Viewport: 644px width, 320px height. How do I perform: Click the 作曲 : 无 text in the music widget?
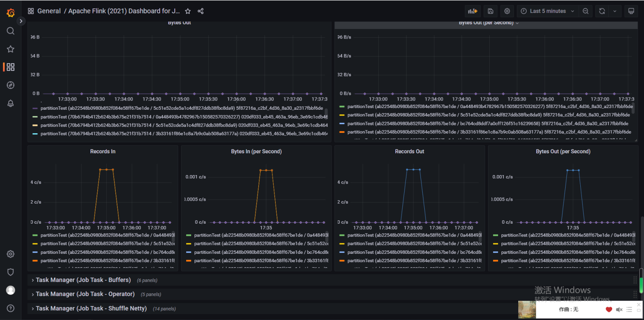569,310
